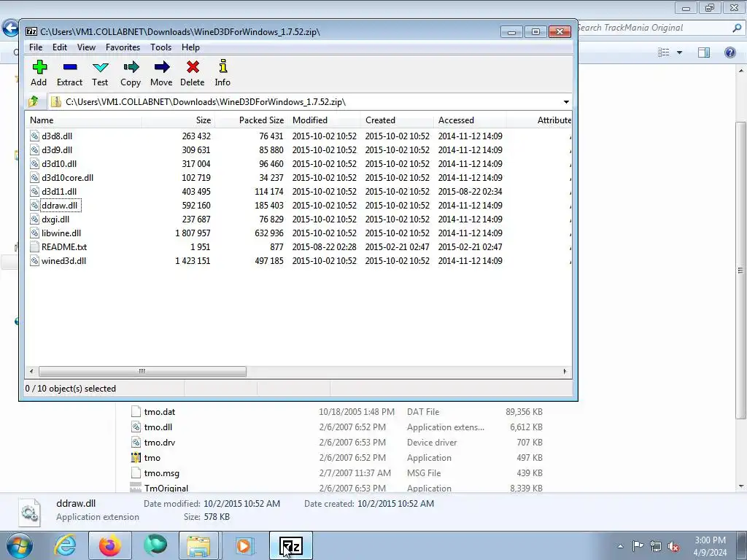Viewport: 747px width, 560px height.
Task: Select the d3d10core.dll file name
Action: (x=67, y=178)
